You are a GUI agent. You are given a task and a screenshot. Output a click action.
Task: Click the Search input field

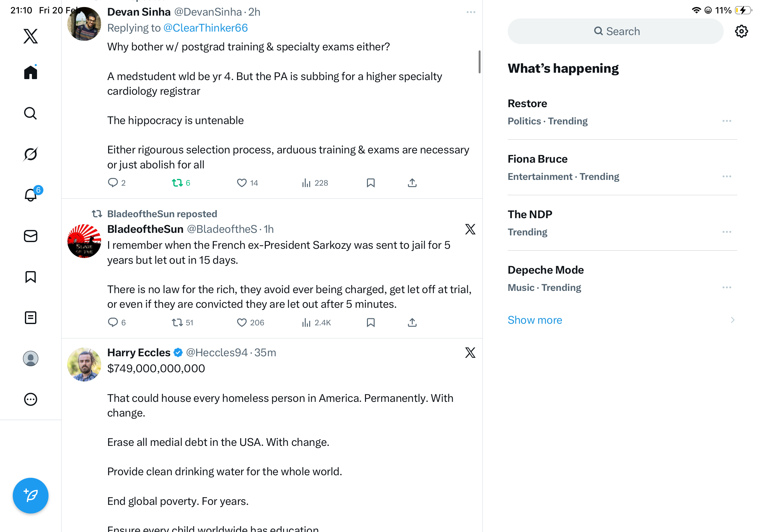coord(615,32)
